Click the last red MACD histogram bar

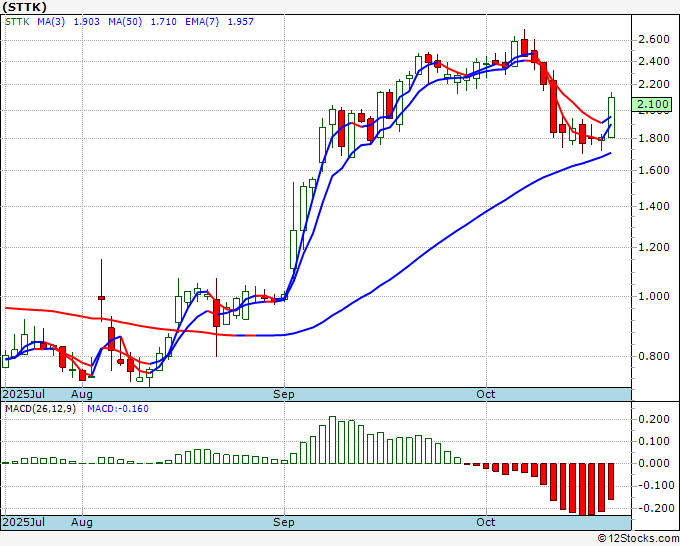611,481
